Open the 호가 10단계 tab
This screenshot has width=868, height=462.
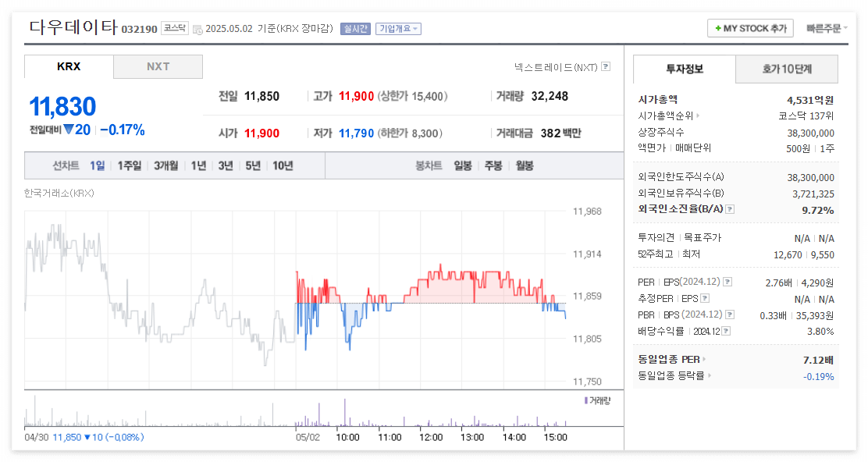click(x=786, y=69)
